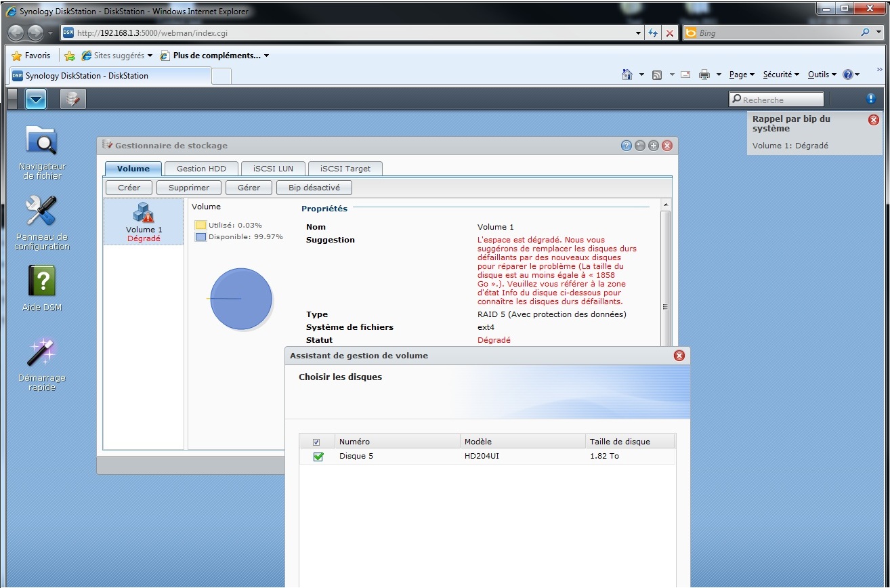Toggle the select-all checkbox in disk list header

coord(316,442)
